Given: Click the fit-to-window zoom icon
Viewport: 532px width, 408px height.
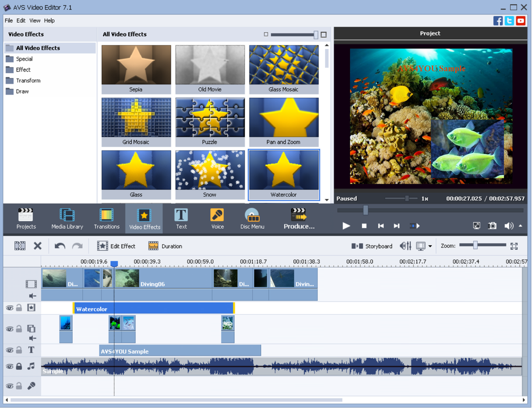Looking at the screenshot, I should coord(514,246).
